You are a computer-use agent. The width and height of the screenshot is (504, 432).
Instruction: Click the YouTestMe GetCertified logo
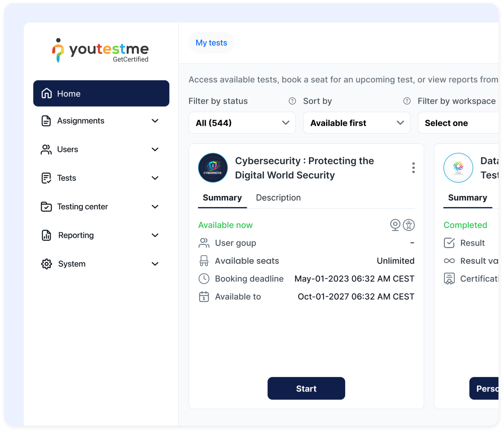100,50
